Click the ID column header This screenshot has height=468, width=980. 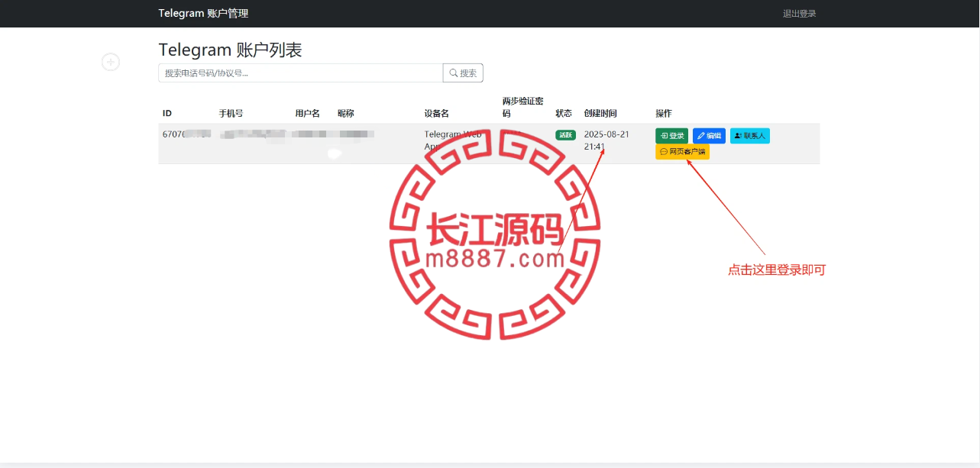167,113
